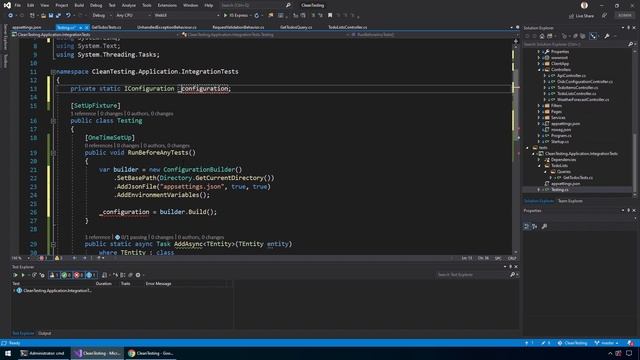Screen dimensions: 640x360
Task: Expand the Filters folder in Solution Explorer
Action: pyautogui.click(x=539, y=106)
